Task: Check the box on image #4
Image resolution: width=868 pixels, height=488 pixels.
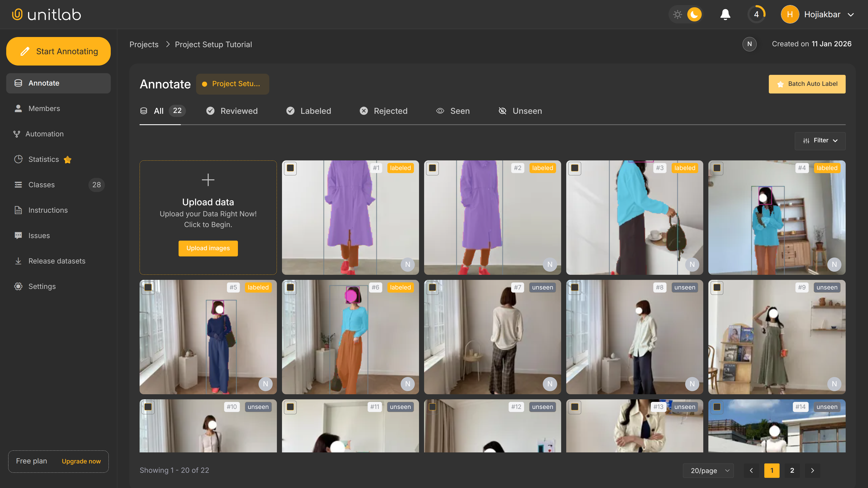Action: coord(717,168)
